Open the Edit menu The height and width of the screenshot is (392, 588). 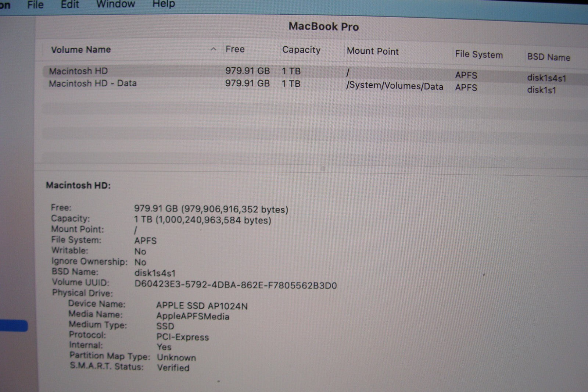(x=69, y=4)
